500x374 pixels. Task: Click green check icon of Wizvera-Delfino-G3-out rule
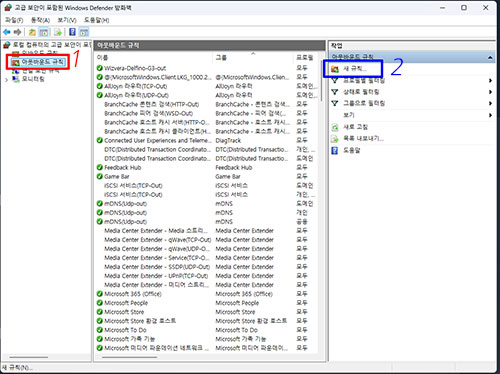coord(99,68)
